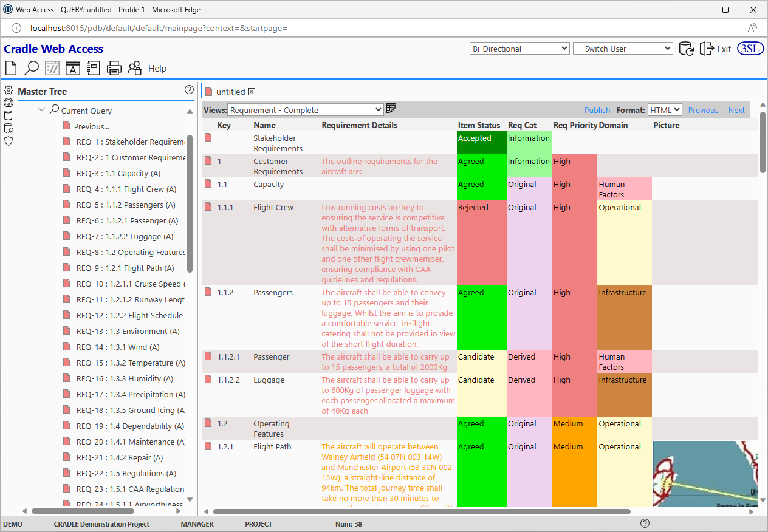The height and width of the screenshot is (532, 768).
Task: Click the Cradle Web Access title
Action: [x=53, y=49]
